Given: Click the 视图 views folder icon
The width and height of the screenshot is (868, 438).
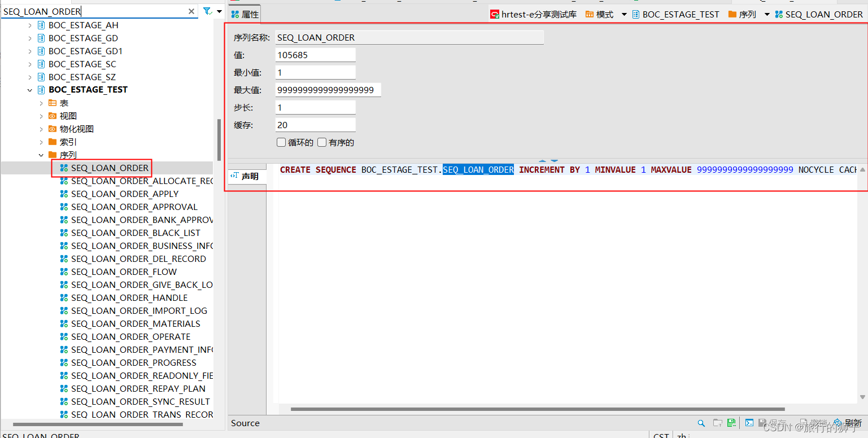Looking at the screenshot, I should click(x=53, y=116).
